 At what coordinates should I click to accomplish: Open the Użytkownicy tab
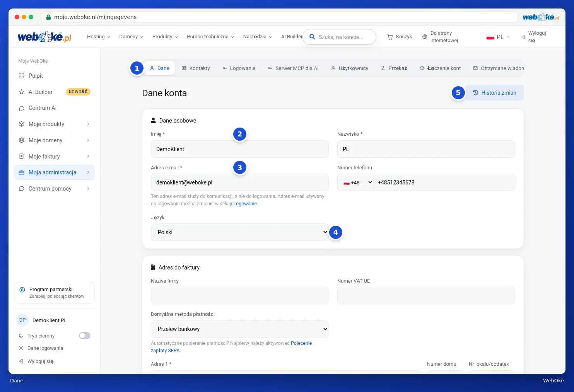[x=350, y=68]
